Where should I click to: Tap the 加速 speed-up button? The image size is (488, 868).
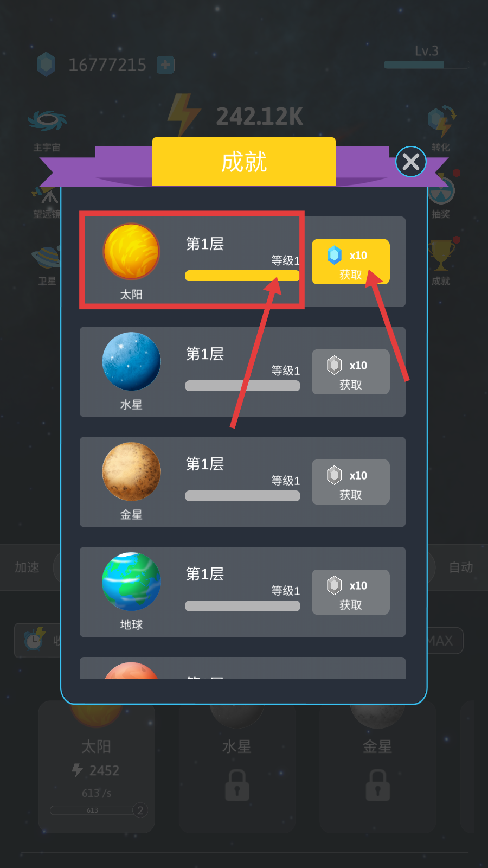coord(27,567)
